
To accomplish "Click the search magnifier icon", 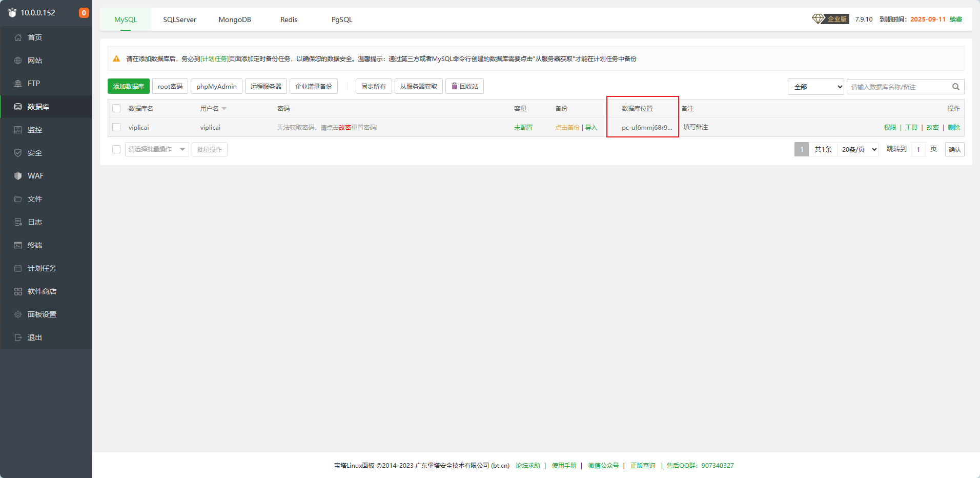I will point(956,87).
